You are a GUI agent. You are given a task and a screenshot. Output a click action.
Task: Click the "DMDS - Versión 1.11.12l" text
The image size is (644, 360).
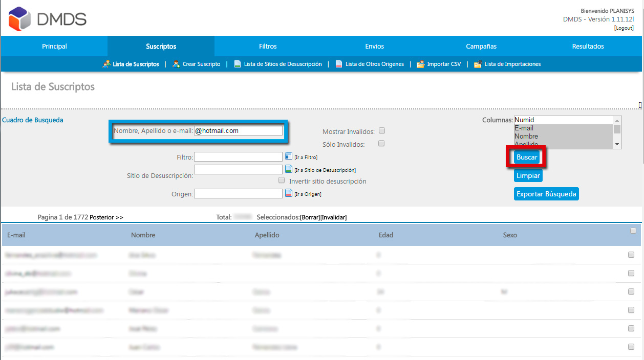598,19
